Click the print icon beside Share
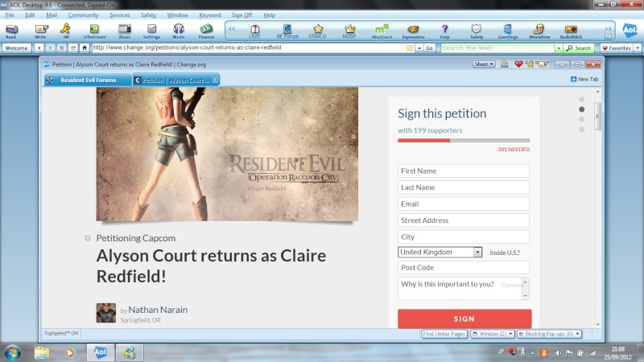Screen dimensions: 644x362 [x=505, y=64]
